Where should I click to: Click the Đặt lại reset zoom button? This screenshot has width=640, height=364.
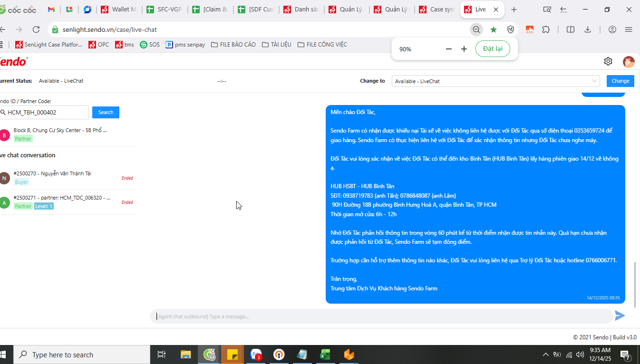click(x=493, y=49)
